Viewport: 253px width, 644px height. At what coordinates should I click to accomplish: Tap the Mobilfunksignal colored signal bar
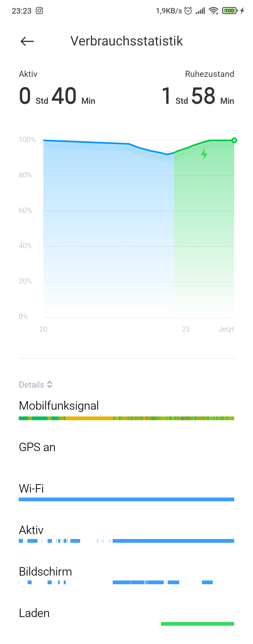[x=126, y=418]
